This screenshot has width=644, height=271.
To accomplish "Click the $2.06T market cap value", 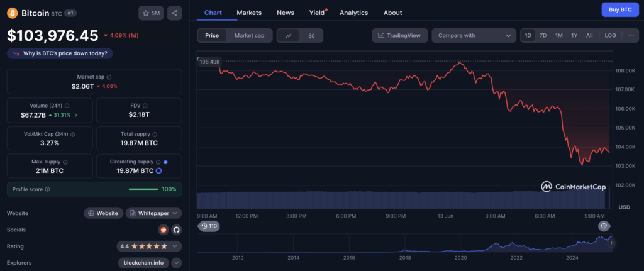I will 82,86.
